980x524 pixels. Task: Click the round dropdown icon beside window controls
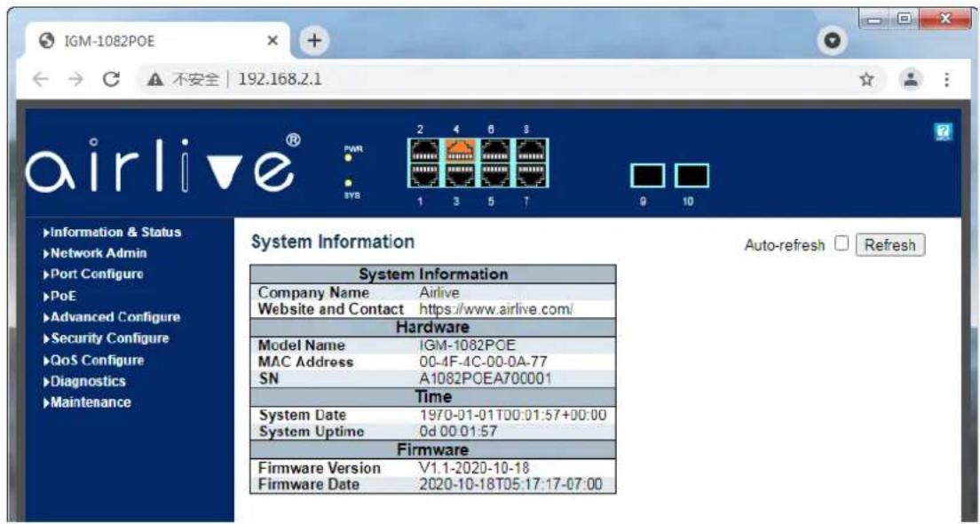(832, 39)
